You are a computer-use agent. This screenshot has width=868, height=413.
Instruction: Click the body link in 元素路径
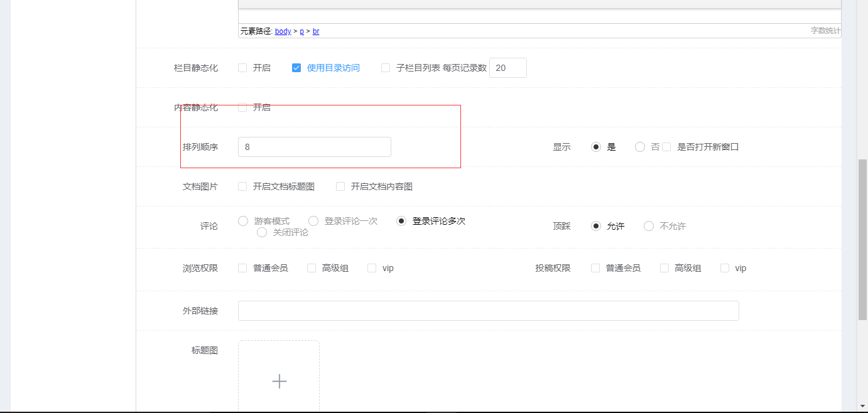click(283, 31)
